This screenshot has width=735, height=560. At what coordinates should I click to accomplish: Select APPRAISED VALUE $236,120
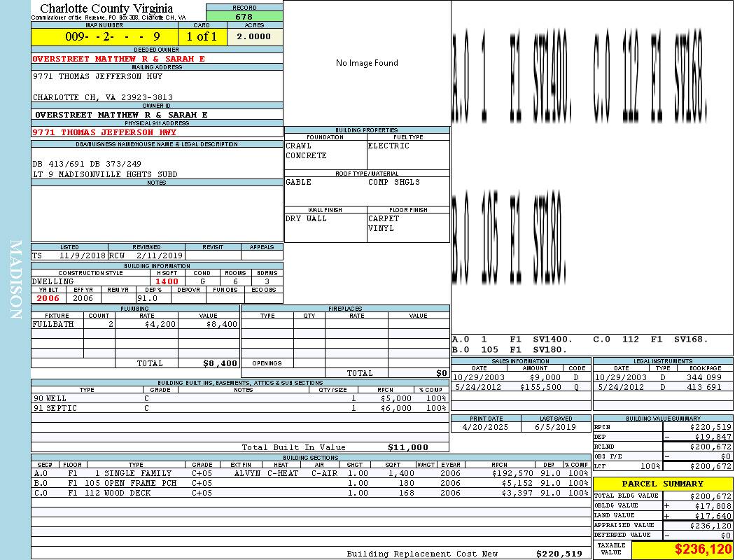point(710,526)
